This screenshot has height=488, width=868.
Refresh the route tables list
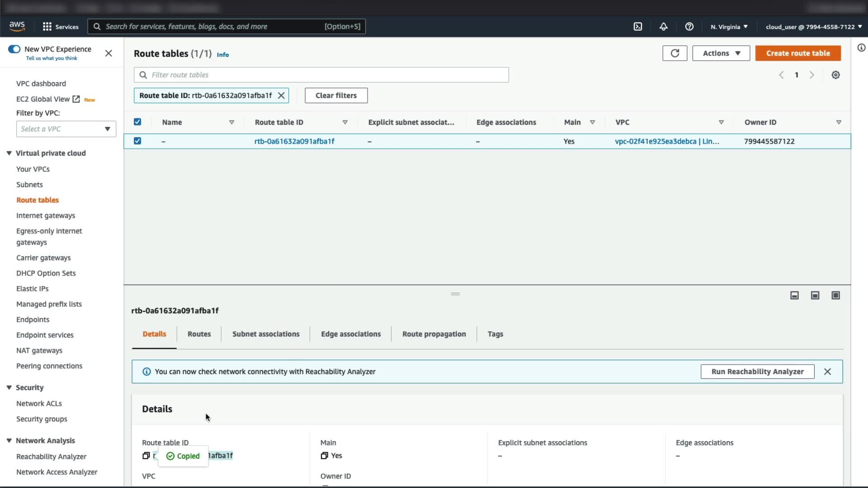click(x=675, y=53)
